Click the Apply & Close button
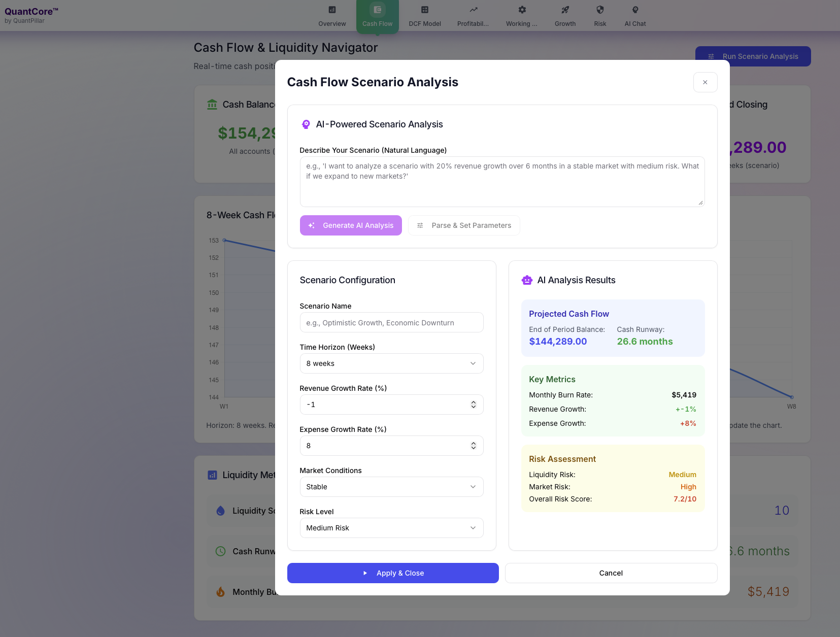Viewport: 840px width, 637px height. point(393,573)
